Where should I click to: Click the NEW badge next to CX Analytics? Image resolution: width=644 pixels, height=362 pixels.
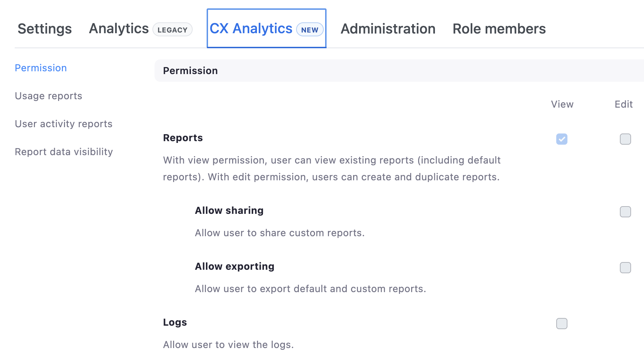pyautogui.click(x=309, y=30)
